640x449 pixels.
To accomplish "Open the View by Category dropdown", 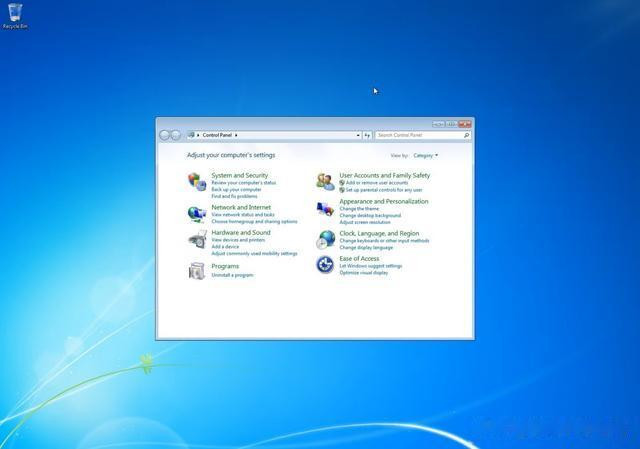I will 425,156.
